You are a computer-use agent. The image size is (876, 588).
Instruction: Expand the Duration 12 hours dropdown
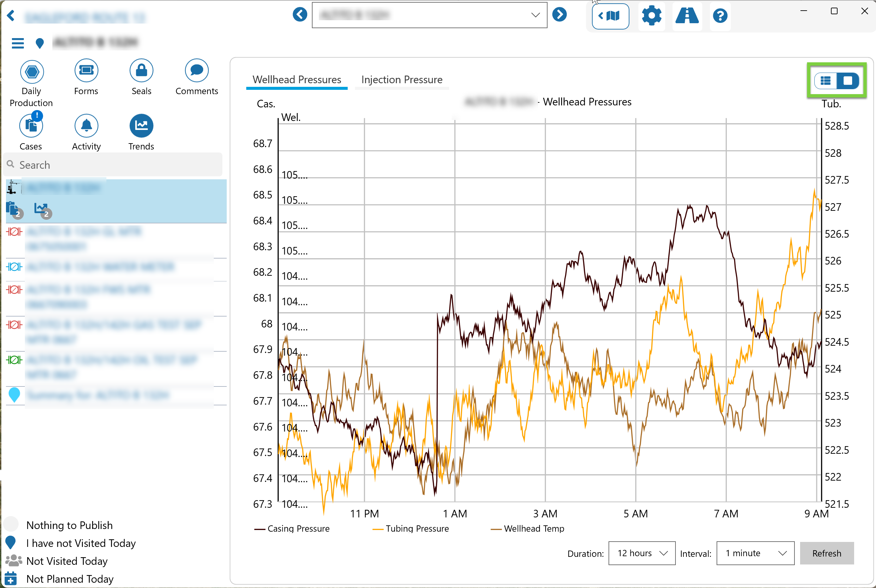(642, 553)
